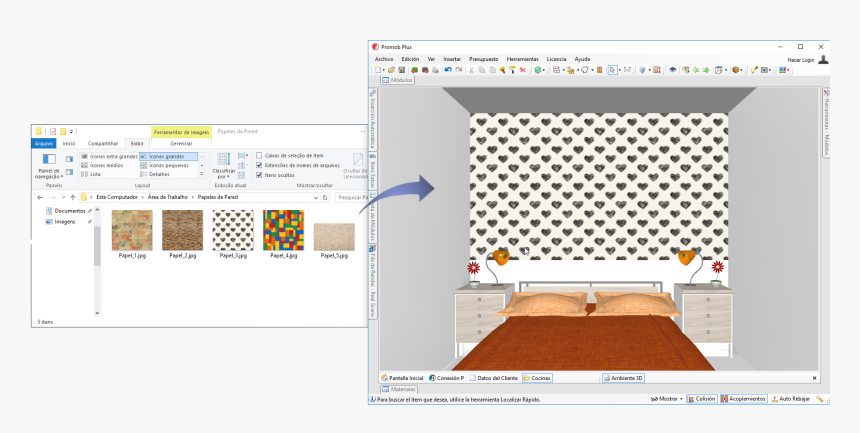Screen dimensions: 860x433
Task: Expand Painel de navegação dropdown
Action: [x=49, y=166]
